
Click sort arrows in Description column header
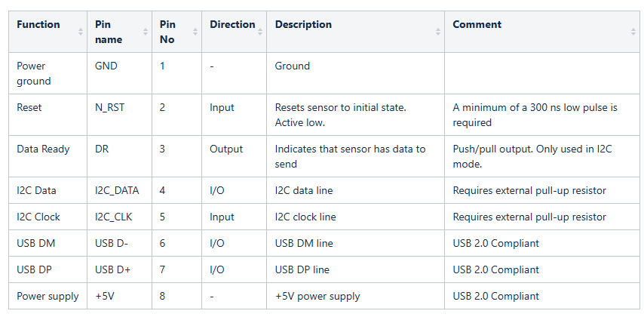pos(438,32)
